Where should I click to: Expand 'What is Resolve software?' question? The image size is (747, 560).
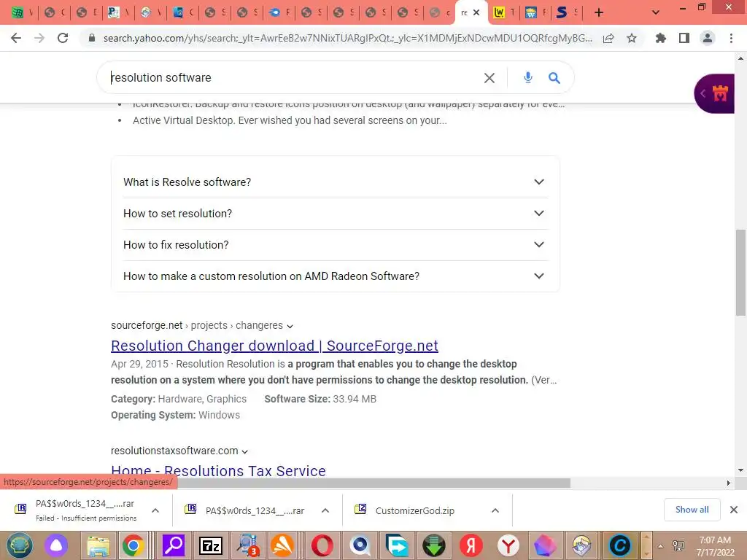pos(336,182)
